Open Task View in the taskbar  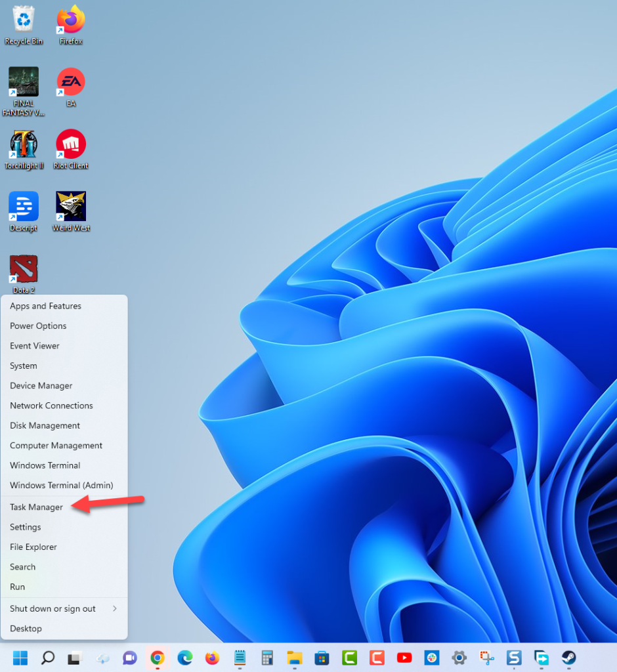tap(75, 658)
